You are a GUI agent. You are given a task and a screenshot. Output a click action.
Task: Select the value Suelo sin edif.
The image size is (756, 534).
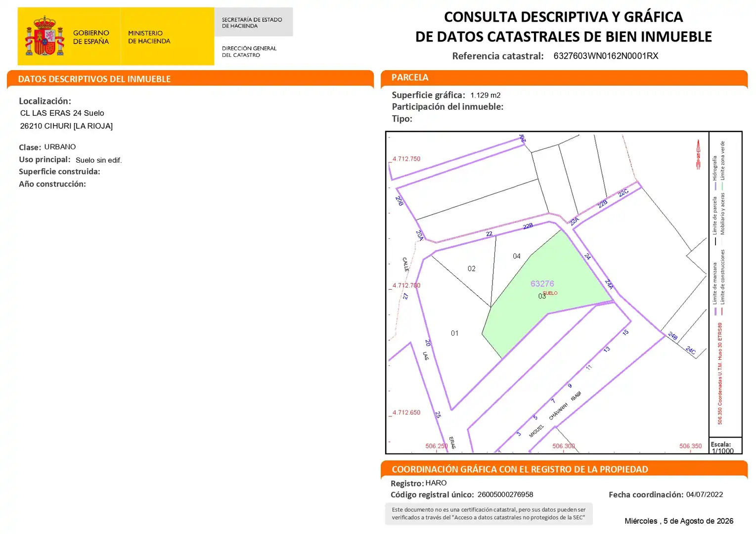pos(98,160)
